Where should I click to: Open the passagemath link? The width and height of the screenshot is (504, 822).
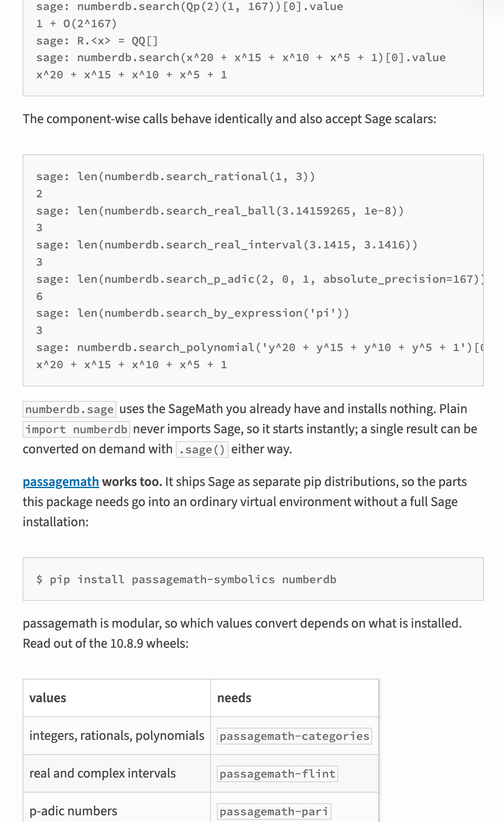[61, 482]
